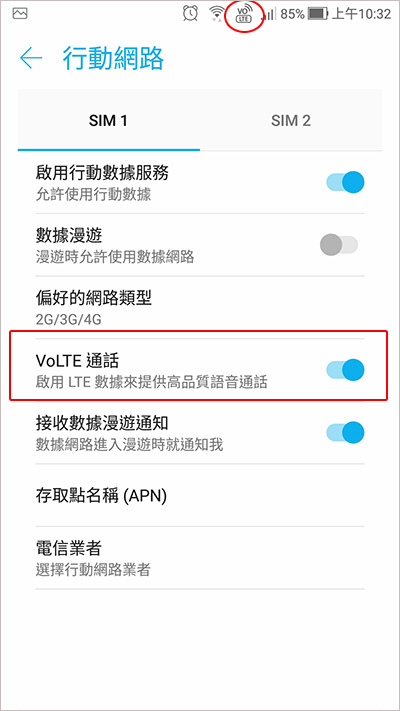This screenshot has height=711, width=400.
Task: Disable the 啟用行動數據服務 switch
Action: pyautogui.click(x=345, y=183)
